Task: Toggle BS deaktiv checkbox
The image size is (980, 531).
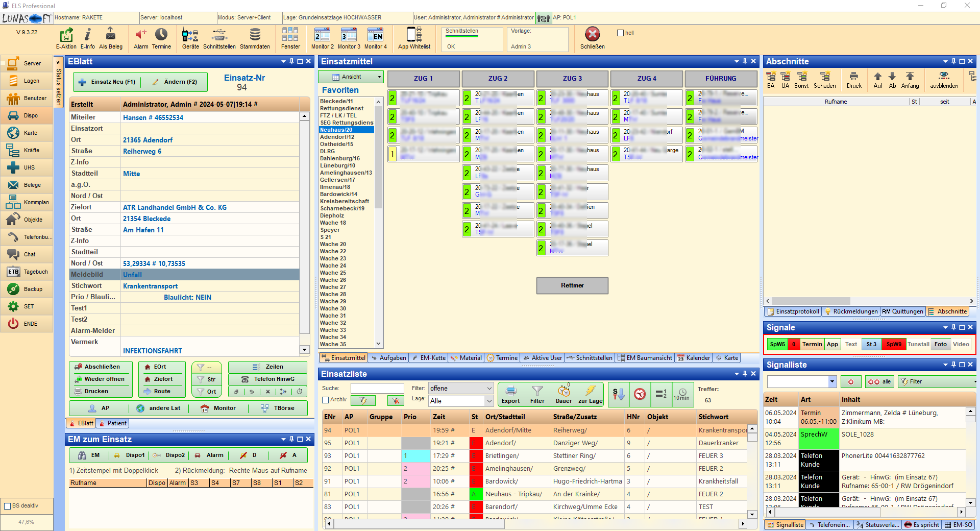Action: click(8, 506)
